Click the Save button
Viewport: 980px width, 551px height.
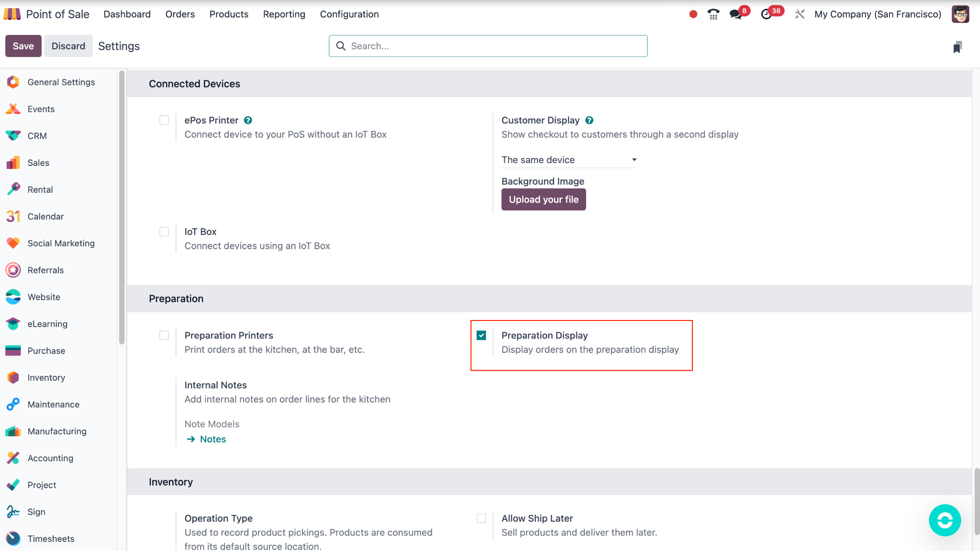tap(23, 46)
